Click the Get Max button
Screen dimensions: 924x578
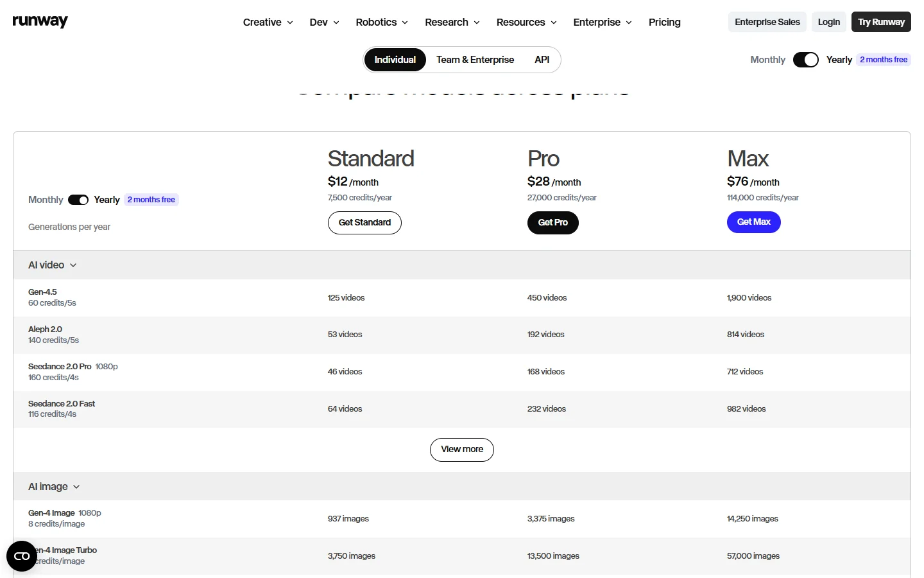click(x=753, y=222)
